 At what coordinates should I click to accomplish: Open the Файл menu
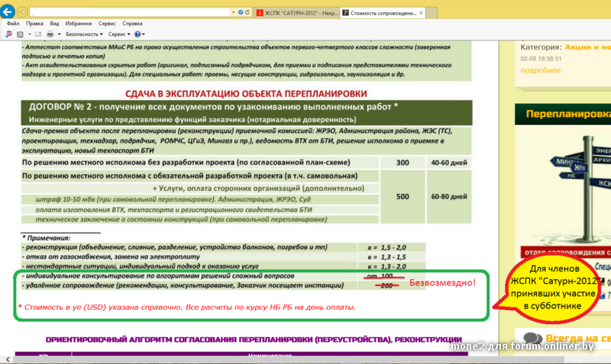(x=13, y=24)
